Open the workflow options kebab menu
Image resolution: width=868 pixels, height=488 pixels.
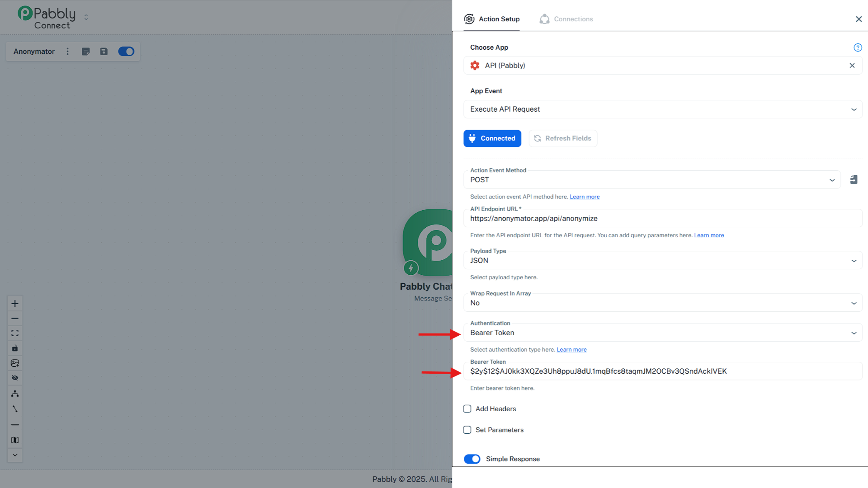(x=67, y=51)
